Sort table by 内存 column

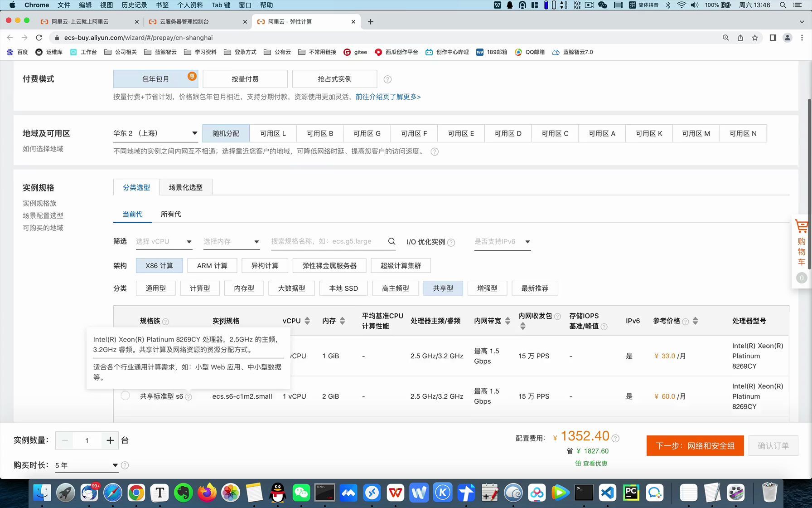342,321
